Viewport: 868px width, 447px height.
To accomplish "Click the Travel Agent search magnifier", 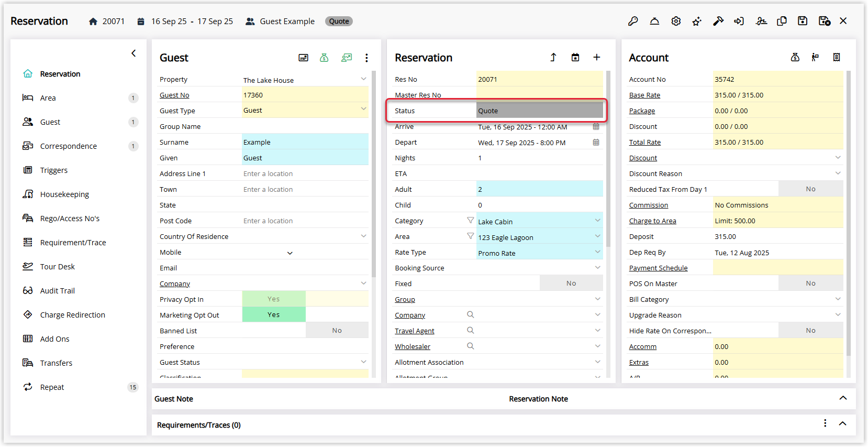I will 470,330.
